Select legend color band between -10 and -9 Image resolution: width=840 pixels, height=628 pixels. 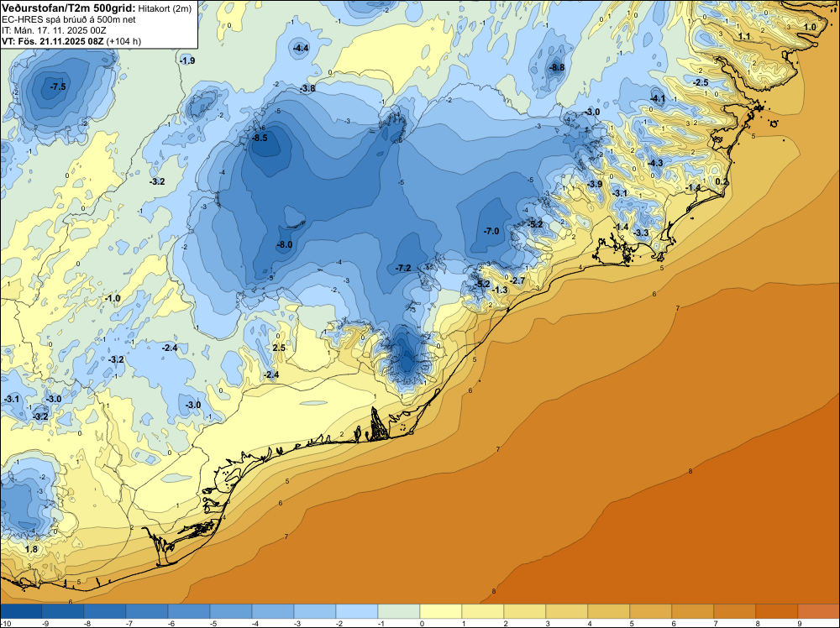(21, 611)
